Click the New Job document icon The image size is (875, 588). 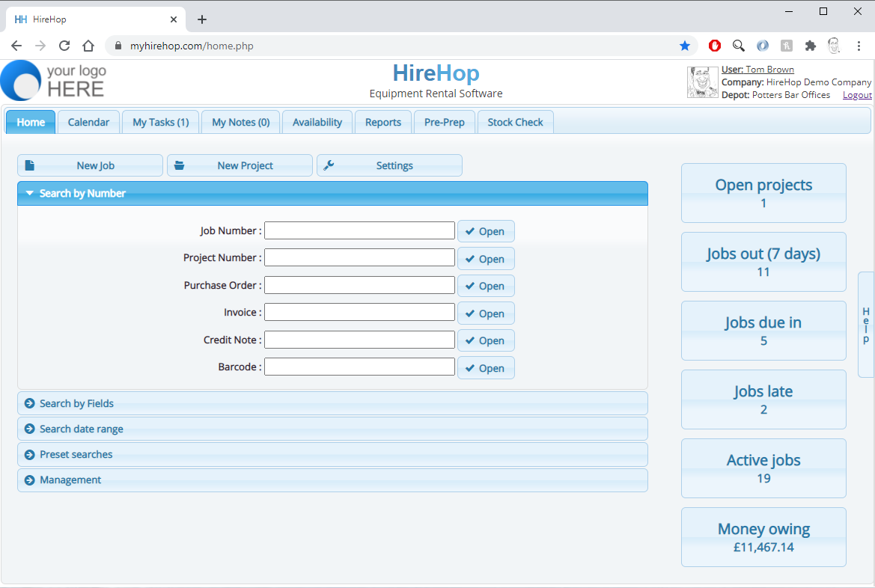pos(30,165)
